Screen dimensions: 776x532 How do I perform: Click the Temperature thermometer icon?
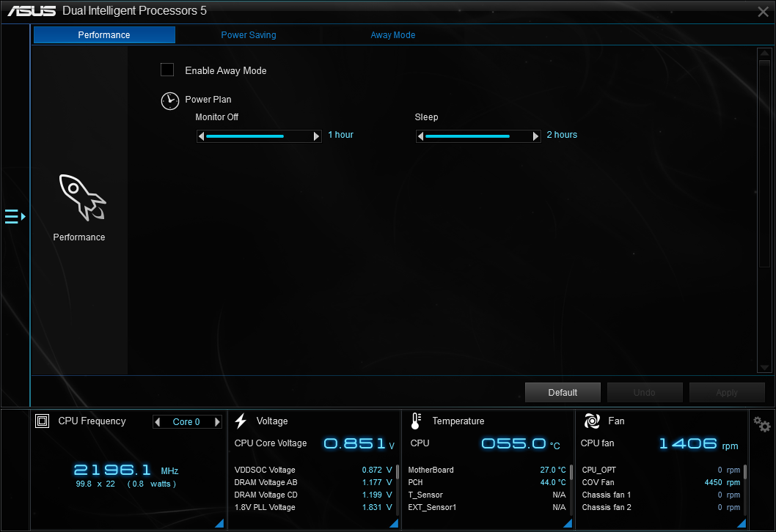[416, 421]
